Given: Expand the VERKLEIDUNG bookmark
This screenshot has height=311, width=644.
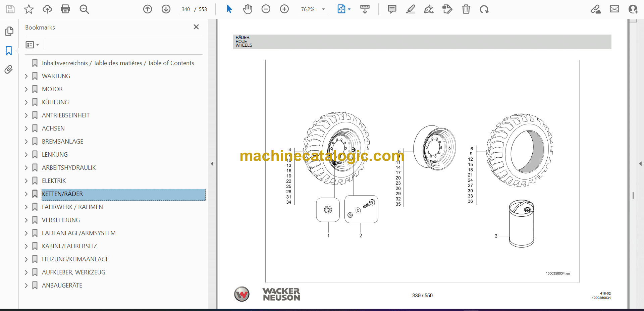Looking at the screenshot, I should (x=26, y=220).
